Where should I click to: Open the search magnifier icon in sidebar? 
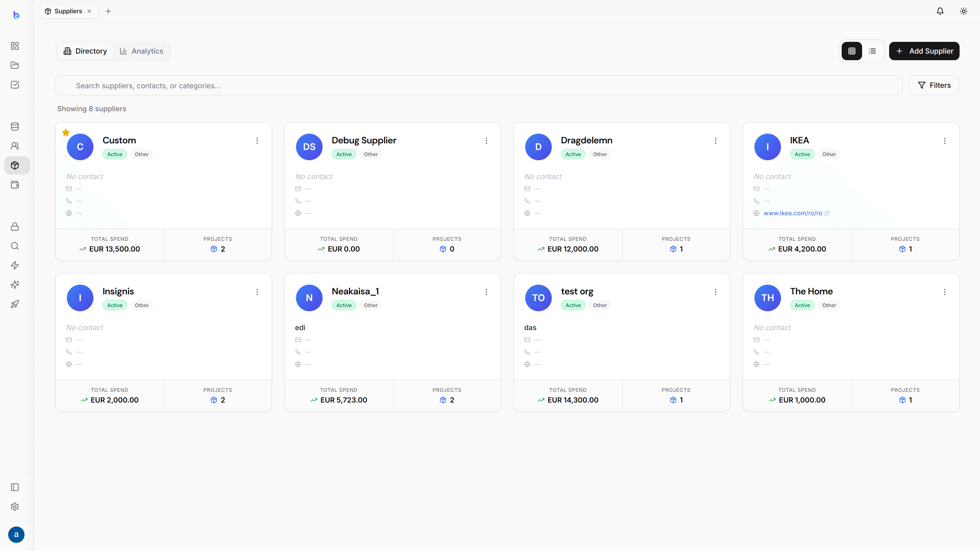[x=15, y=246]
